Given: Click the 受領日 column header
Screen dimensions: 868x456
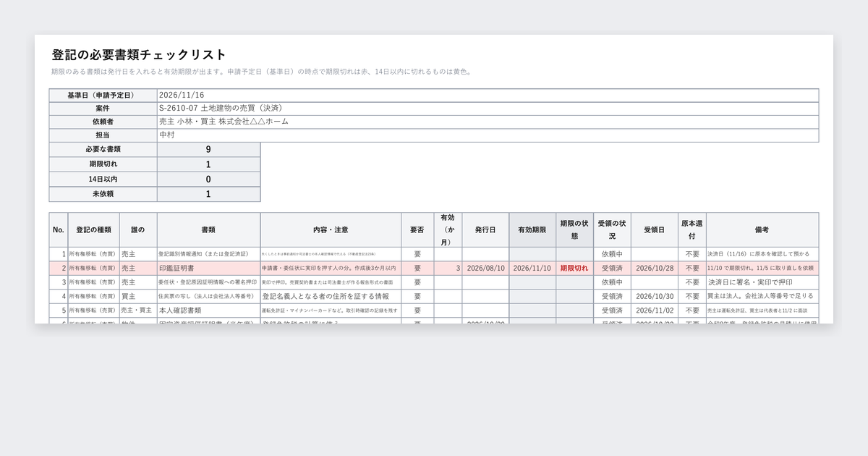Looking at the screenshot, I should [x=655, y=229].
